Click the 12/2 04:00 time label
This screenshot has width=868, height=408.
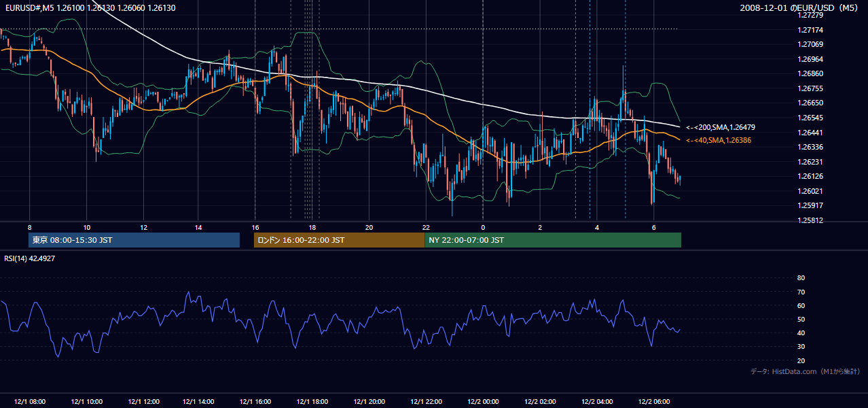[597, 402]
